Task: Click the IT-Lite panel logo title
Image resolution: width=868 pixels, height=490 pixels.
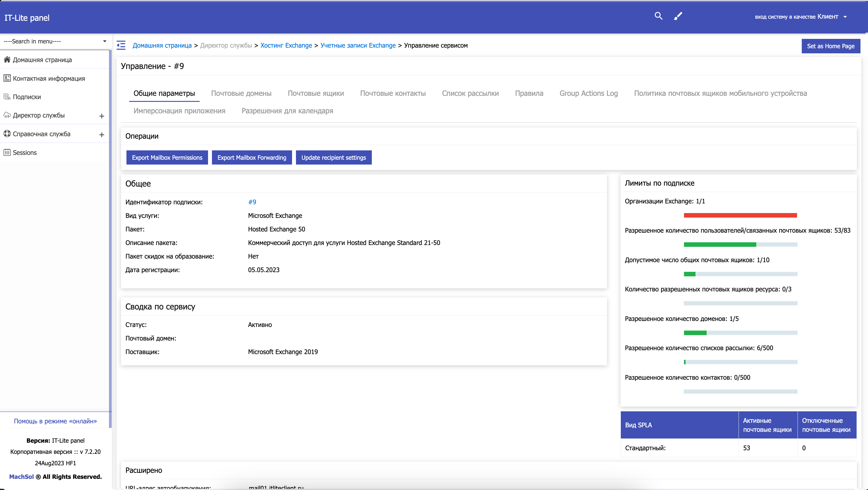Action: pos(26,18)
